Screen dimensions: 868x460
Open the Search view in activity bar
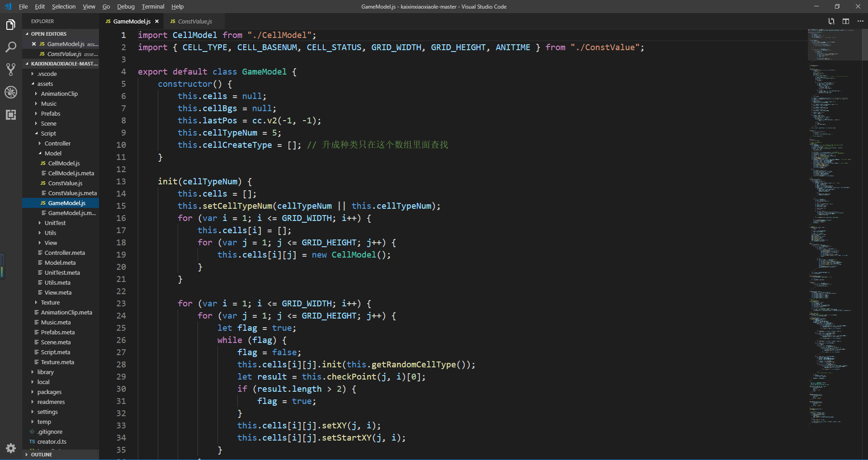point(11,47)
